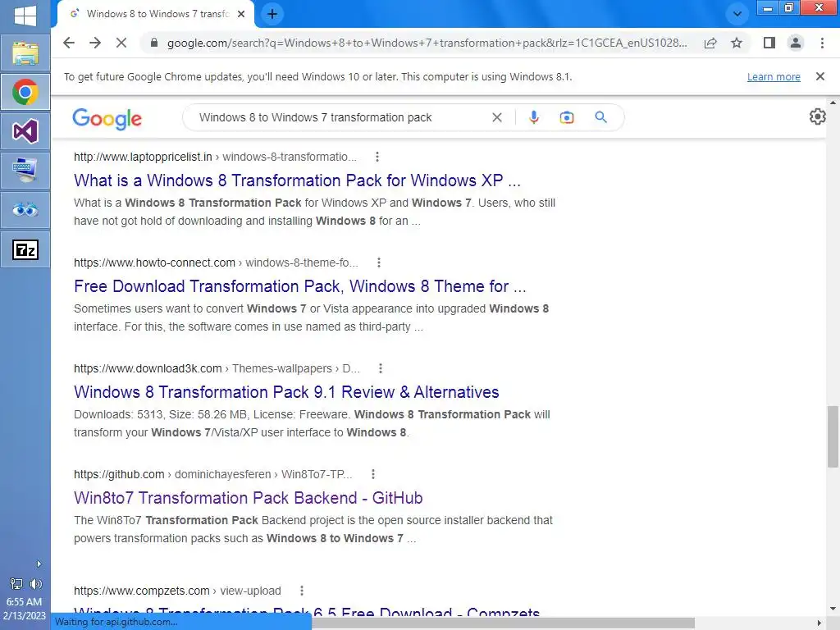Open 7-Zip from the taskbar
Screen dimensions: 840x630
click(x=25, y=249)
